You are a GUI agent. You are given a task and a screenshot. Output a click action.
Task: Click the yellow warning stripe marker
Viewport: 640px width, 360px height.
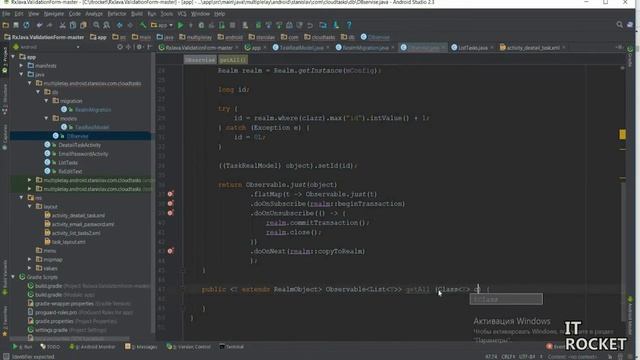tap(622, 134)
